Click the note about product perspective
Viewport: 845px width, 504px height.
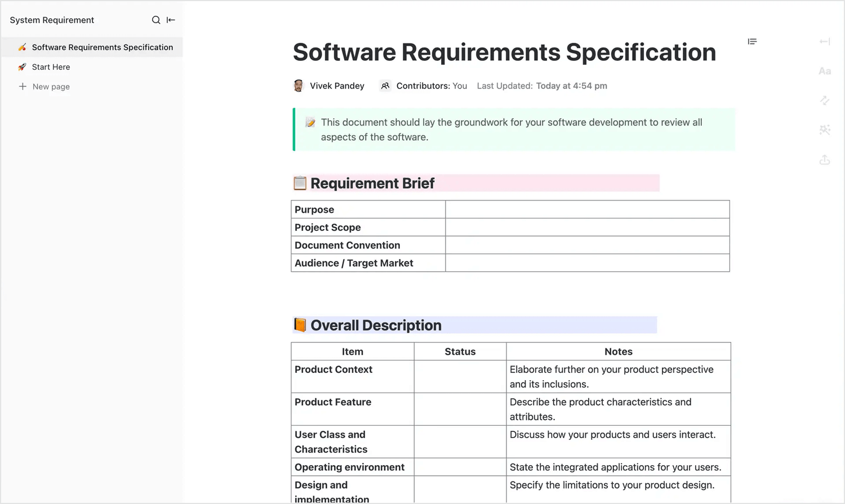point(619,377)
